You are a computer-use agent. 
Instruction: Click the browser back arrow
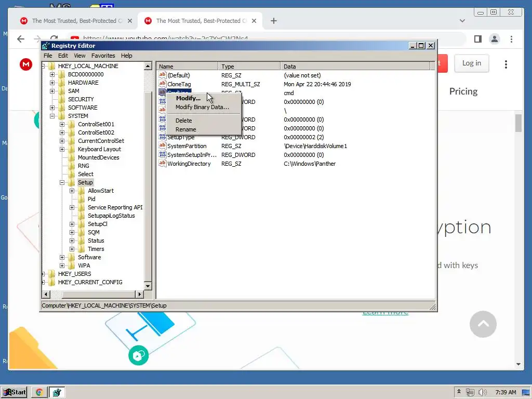click(21, 39)
